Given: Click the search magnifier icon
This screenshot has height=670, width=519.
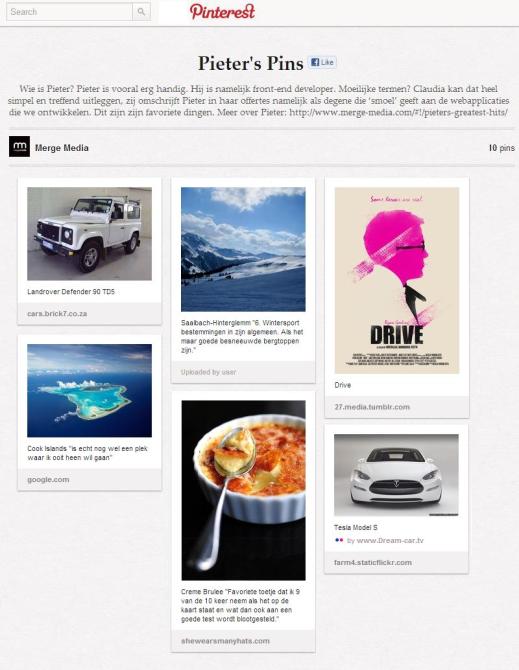Looking at the screenshot, I should pos(141,12).
